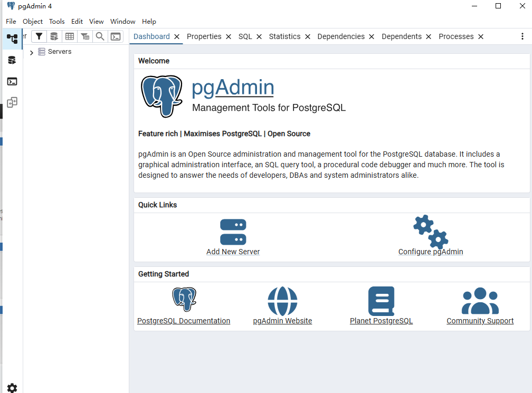This screenshot has width=532, height=393.
Task: Click the pgAdmin Website globe icon
Action: (282, 301)
